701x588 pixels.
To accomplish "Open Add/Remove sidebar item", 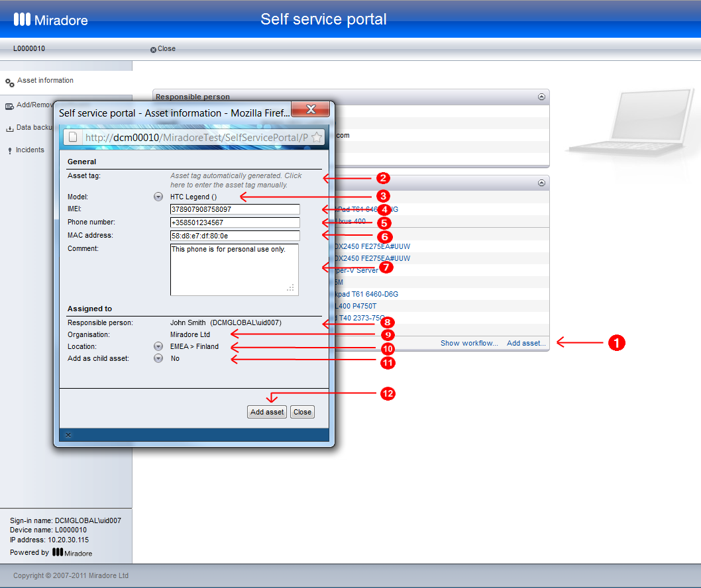I will (34, 105).
